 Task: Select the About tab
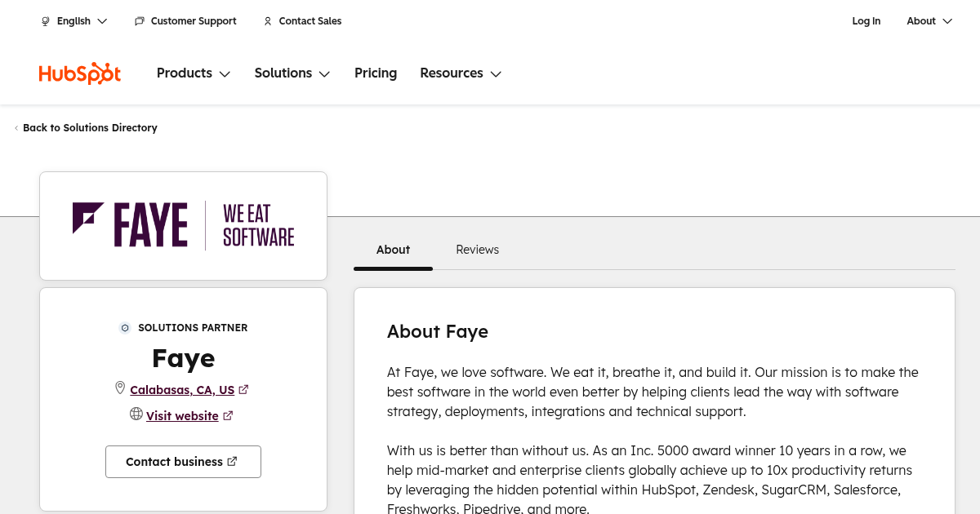(393, 250)
